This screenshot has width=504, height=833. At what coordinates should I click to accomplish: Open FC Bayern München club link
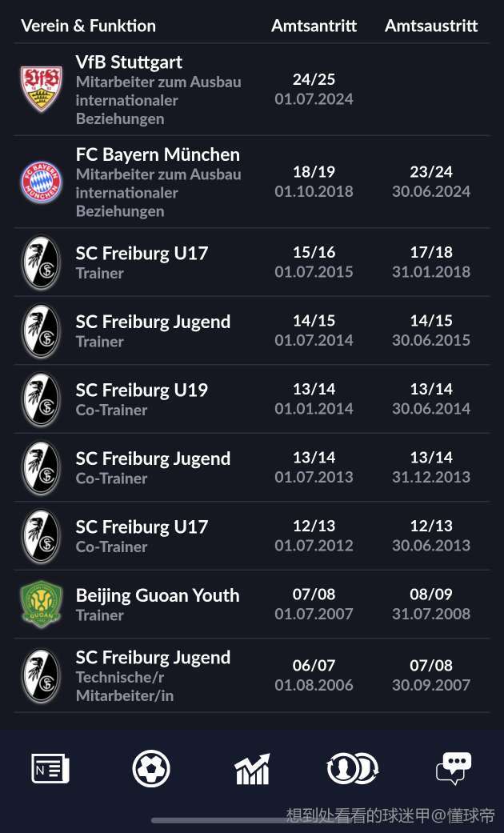click(158, 154)
